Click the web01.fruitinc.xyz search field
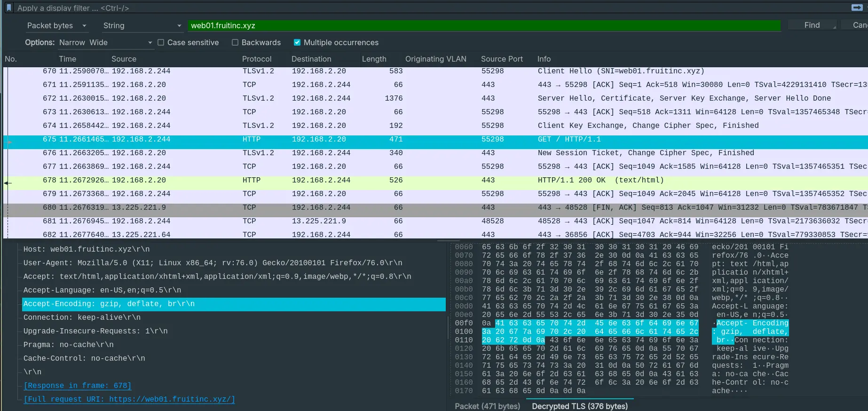The image size is (868, 411). (x=483, y=25)
